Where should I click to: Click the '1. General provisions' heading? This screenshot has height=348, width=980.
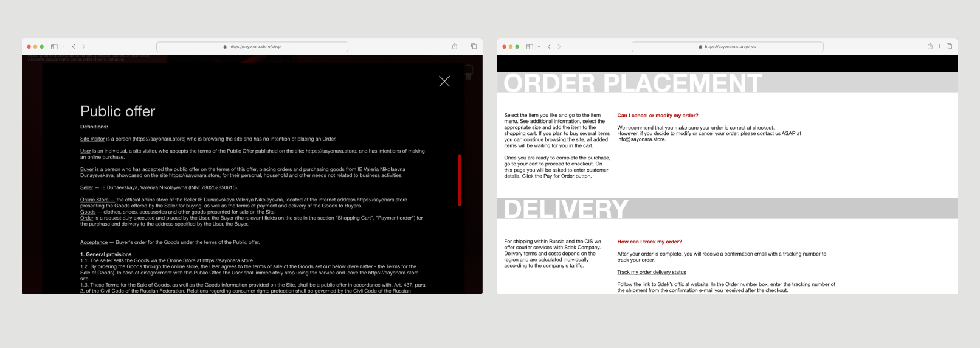coord(106,254)
